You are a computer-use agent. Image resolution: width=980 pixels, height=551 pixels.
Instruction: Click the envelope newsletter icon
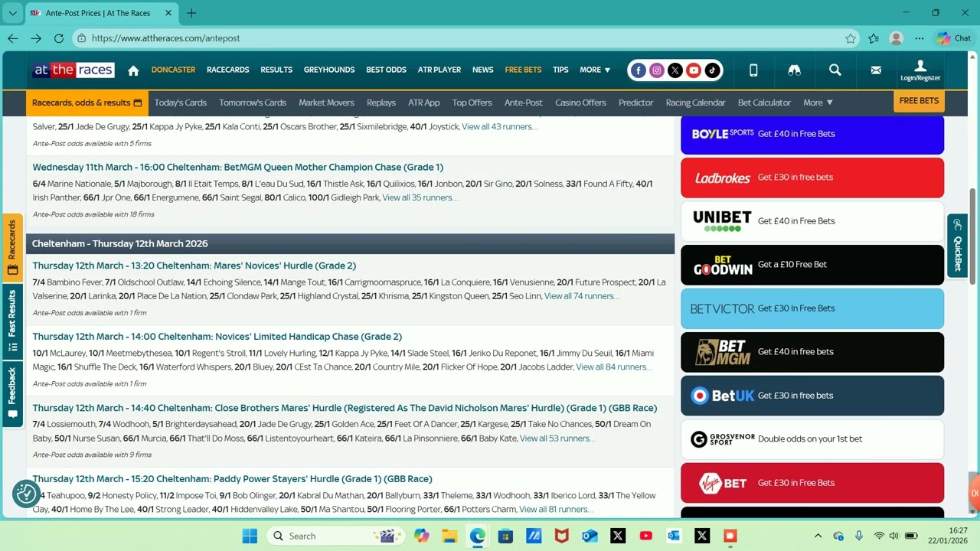click(x=876, y=70)
